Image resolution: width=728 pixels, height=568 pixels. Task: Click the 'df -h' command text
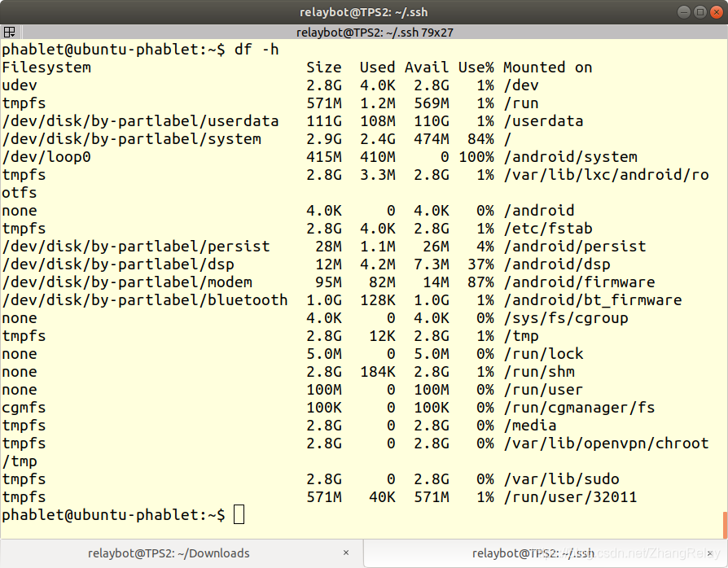coord(257,49)
